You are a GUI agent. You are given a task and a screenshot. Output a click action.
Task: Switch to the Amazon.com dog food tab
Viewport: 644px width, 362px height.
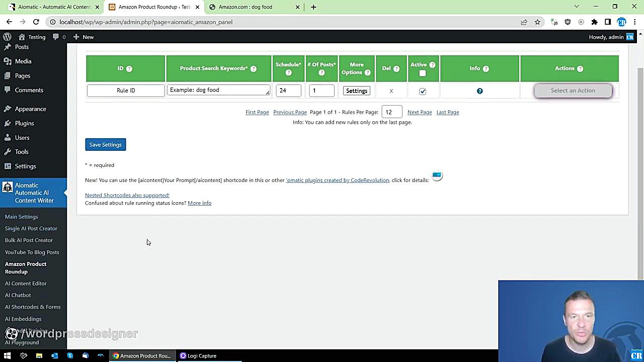click(255, 7)
